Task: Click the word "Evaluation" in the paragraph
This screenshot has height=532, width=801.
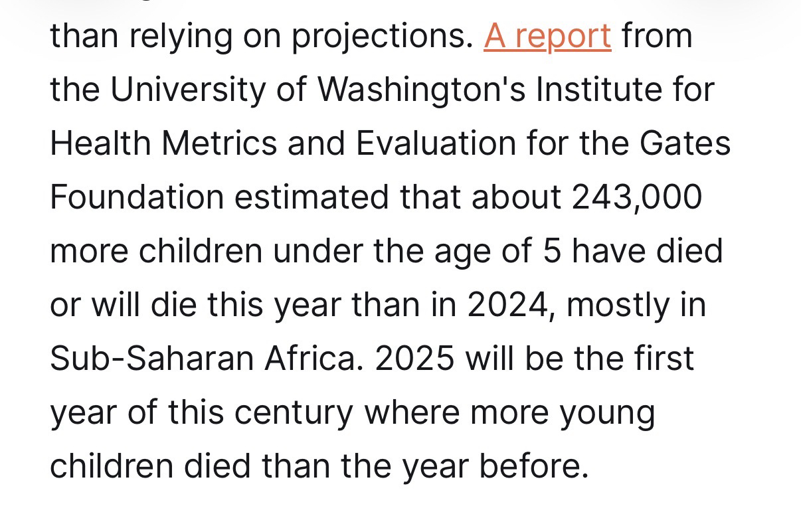Action: [x=435, y=143]
